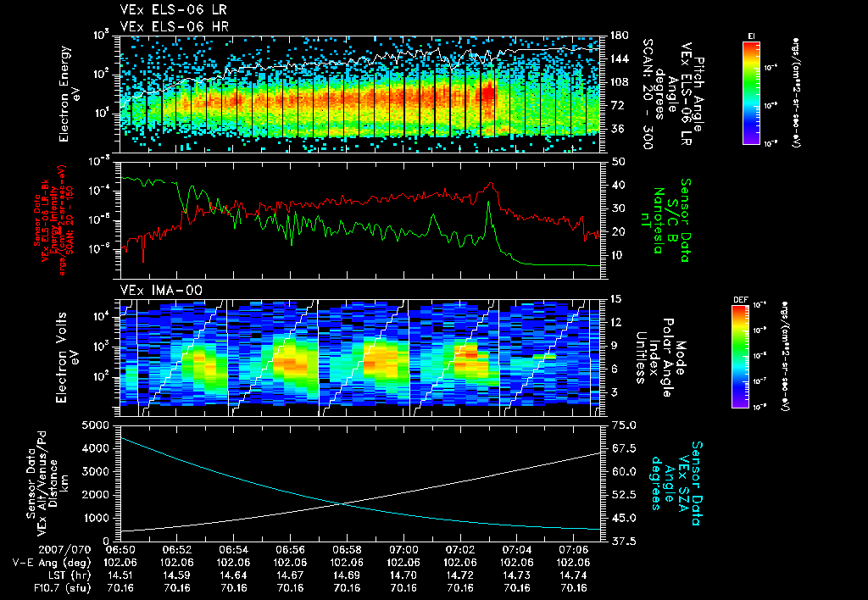Click the cyan 'VEx SZA' axis label
The height and width of the screenshot is (600, 868).
(x=684, y=484)
